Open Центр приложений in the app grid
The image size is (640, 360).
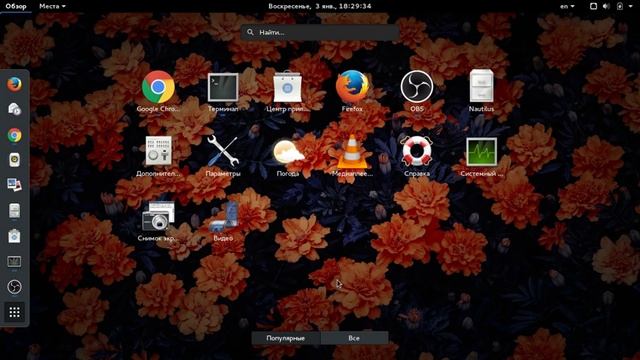coord(287,87)
